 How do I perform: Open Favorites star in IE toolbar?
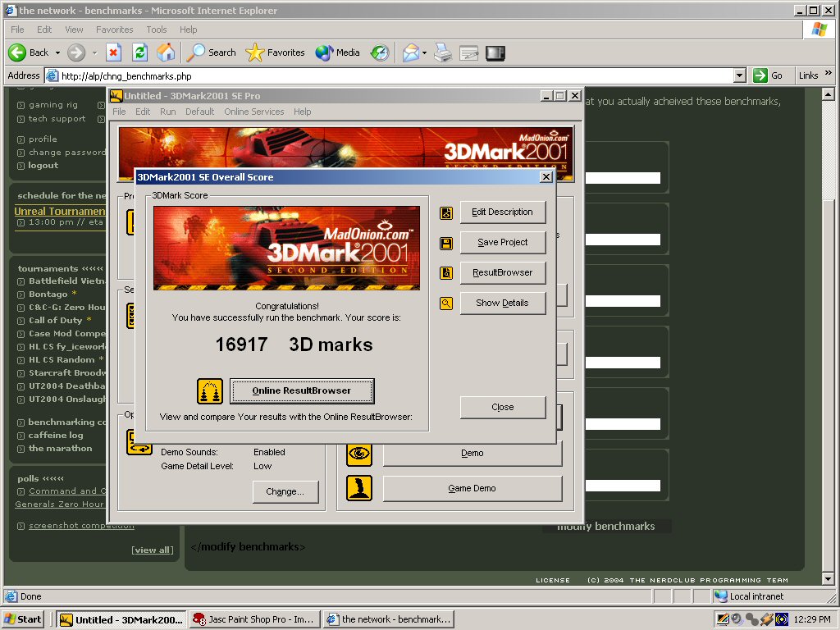click(276, 52)
